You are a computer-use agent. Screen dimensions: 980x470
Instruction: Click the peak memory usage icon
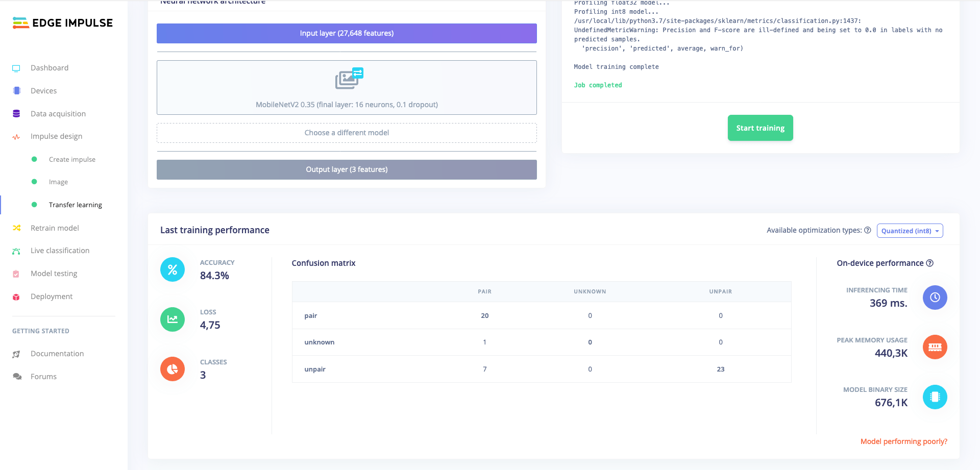point(935,347)
